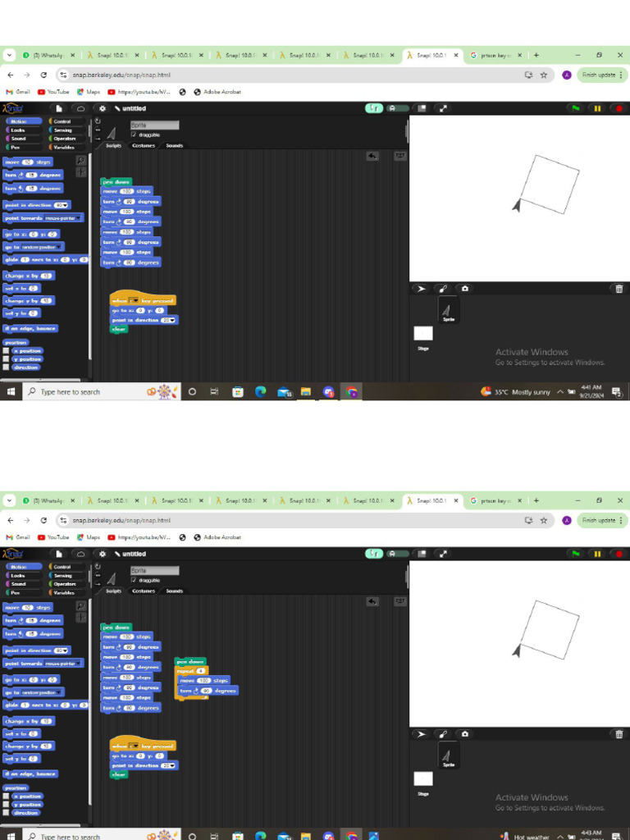This screenshot has width=630, height=840.
Task: Select the Looks category, upper screenshot
Action: [x=22, y=130]
